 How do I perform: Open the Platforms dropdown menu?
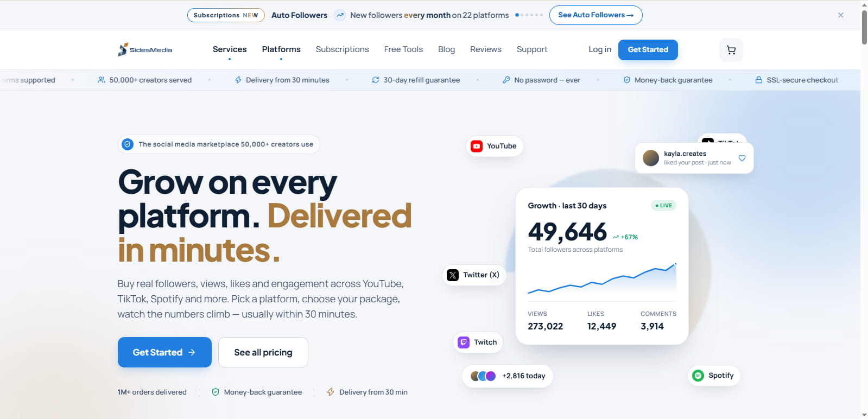(x=281, y=49)
